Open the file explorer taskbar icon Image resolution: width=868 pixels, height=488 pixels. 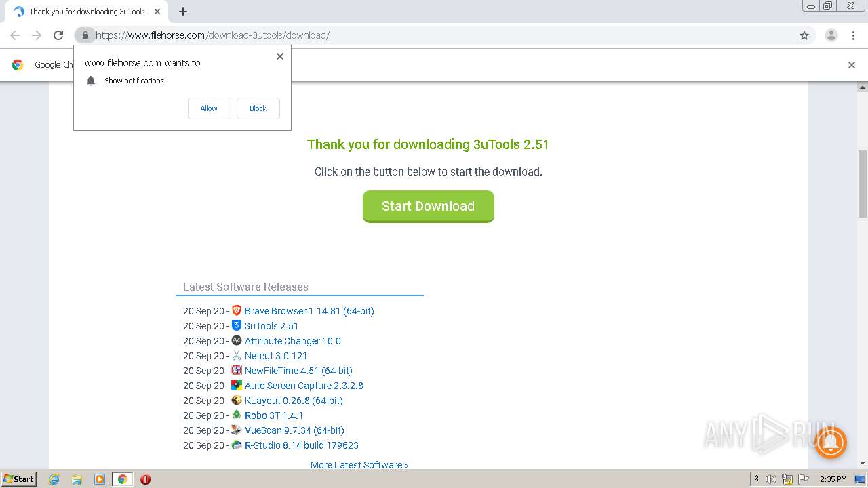(77, 479)
